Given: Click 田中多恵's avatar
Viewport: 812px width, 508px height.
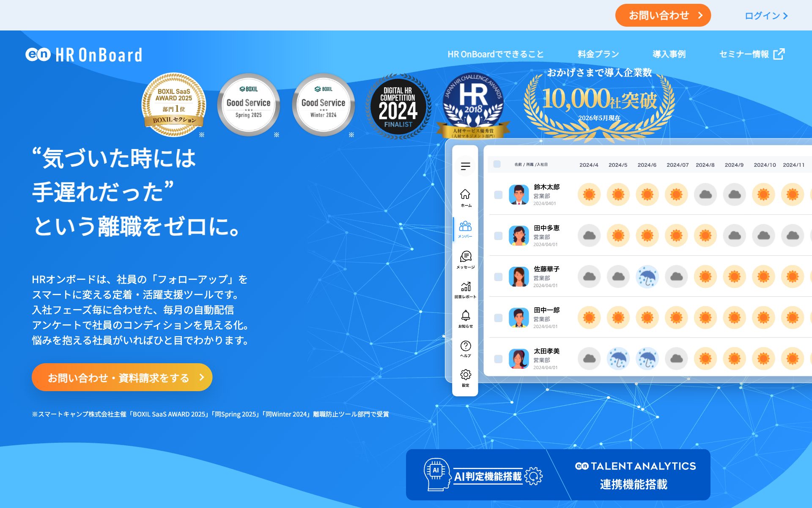Looking at the screenshot, I should click(x=518, y=236).
